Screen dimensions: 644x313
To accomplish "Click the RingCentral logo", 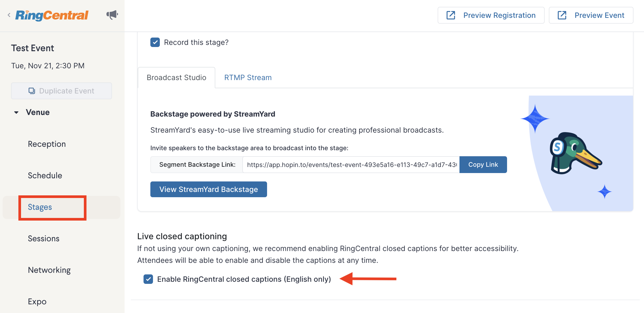I will click(x=52, y=15).
